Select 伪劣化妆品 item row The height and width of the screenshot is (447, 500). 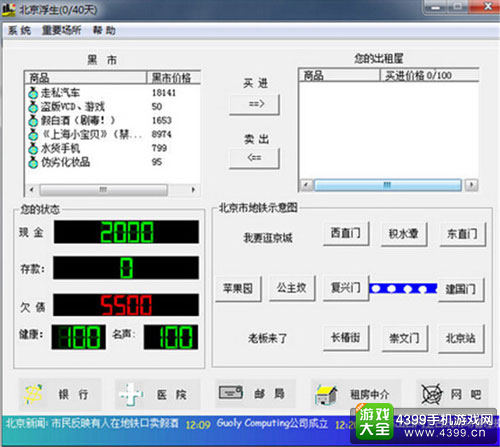tap(113, 162)
